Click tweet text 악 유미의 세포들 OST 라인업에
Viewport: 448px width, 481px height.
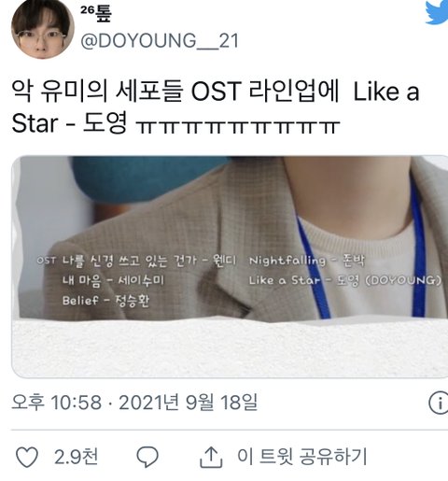[x=175, y=92]
